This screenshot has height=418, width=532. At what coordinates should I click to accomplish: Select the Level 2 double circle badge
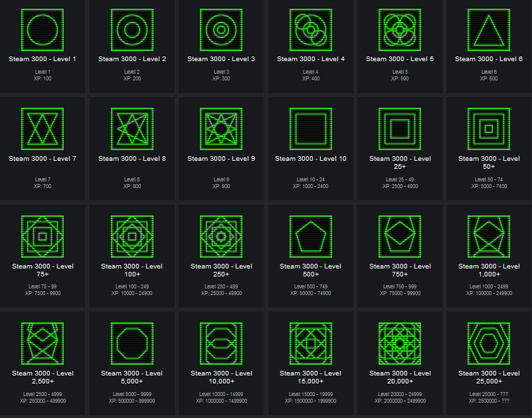(x=132, y=30)
